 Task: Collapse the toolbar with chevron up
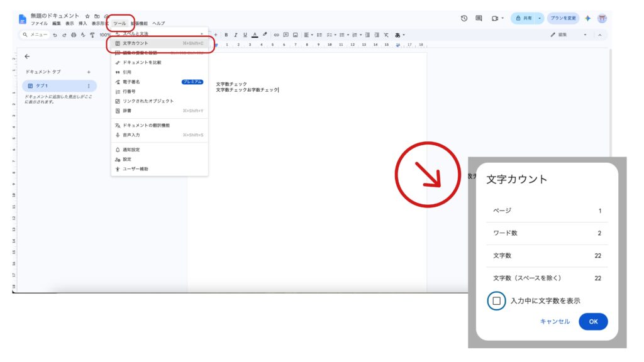point(599,35)
